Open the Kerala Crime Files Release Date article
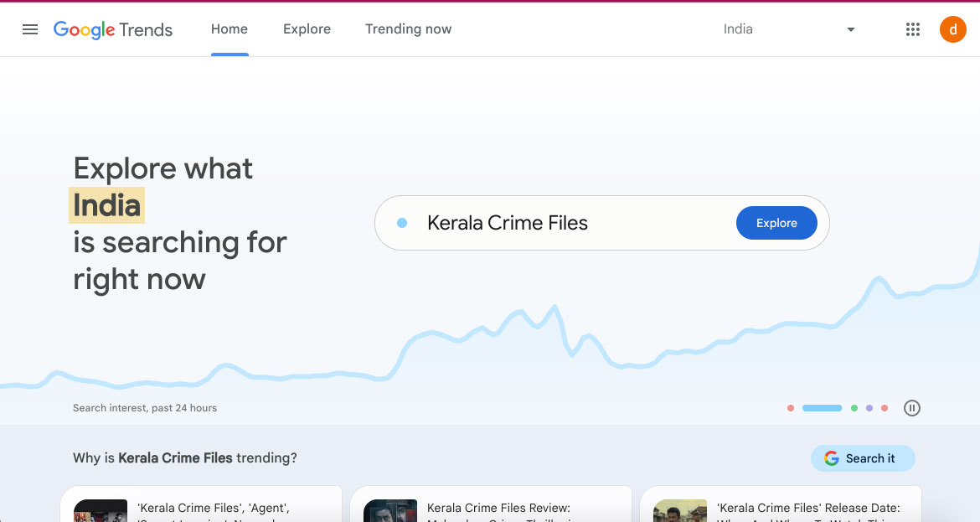 [781, 504]
